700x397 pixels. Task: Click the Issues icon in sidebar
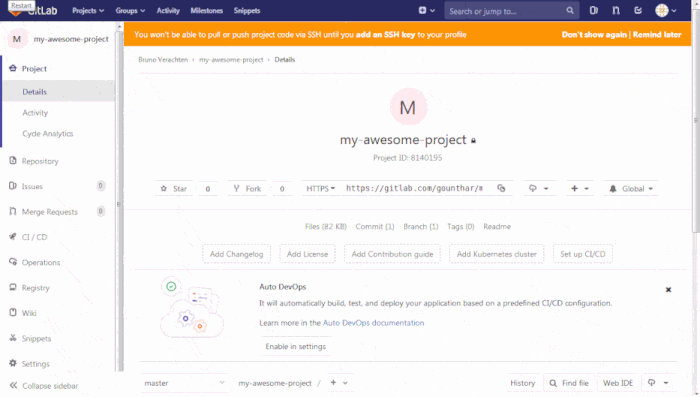pos(13,186)
